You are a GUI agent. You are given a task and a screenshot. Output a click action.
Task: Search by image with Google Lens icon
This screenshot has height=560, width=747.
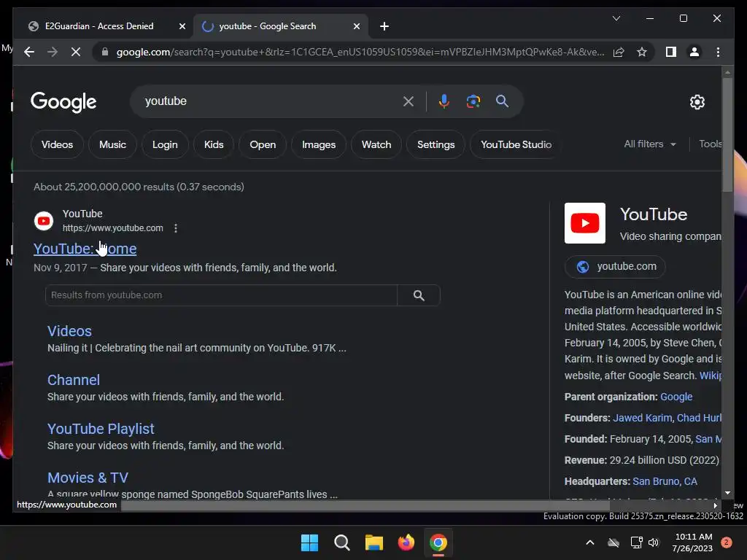coord(473,101)
